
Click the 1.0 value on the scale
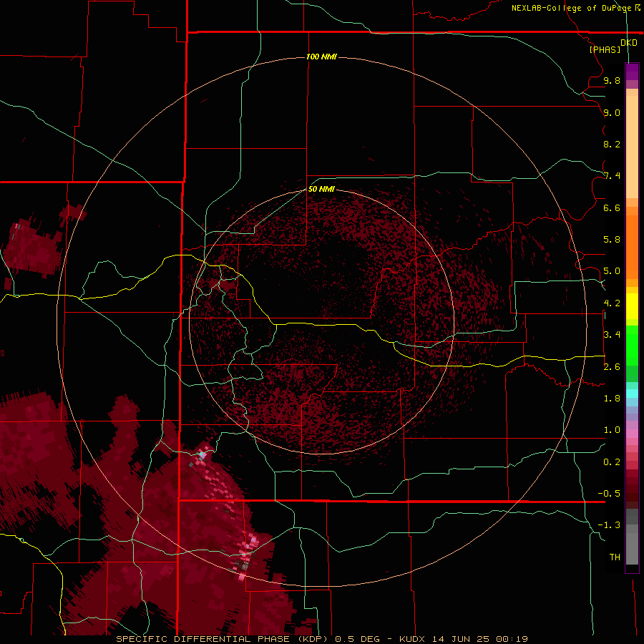(x=612, y=430)
